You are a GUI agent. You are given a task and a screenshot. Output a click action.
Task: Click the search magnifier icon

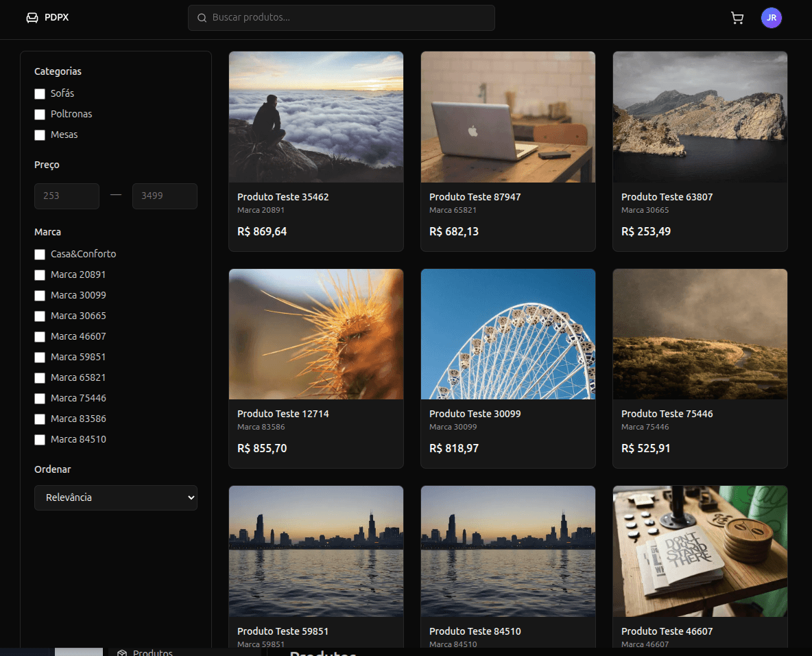(202, 18)
